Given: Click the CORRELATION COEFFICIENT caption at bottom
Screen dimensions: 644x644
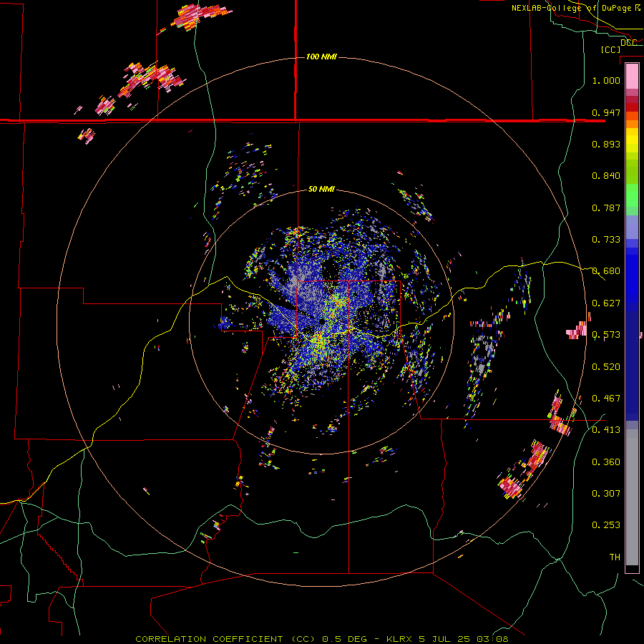Looking at the screenshot, I should point(322,639).
